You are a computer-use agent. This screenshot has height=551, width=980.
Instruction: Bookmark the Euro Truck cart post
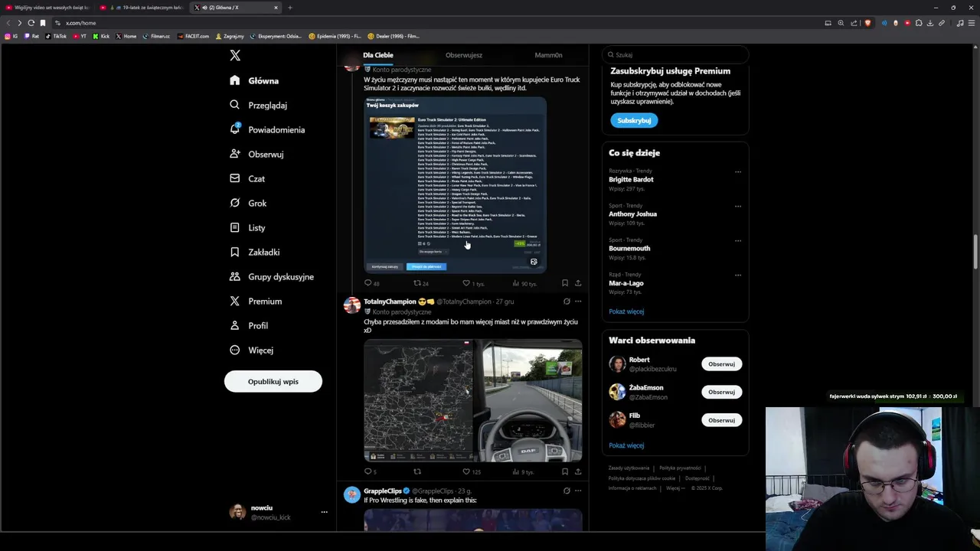tap(565, 283)
